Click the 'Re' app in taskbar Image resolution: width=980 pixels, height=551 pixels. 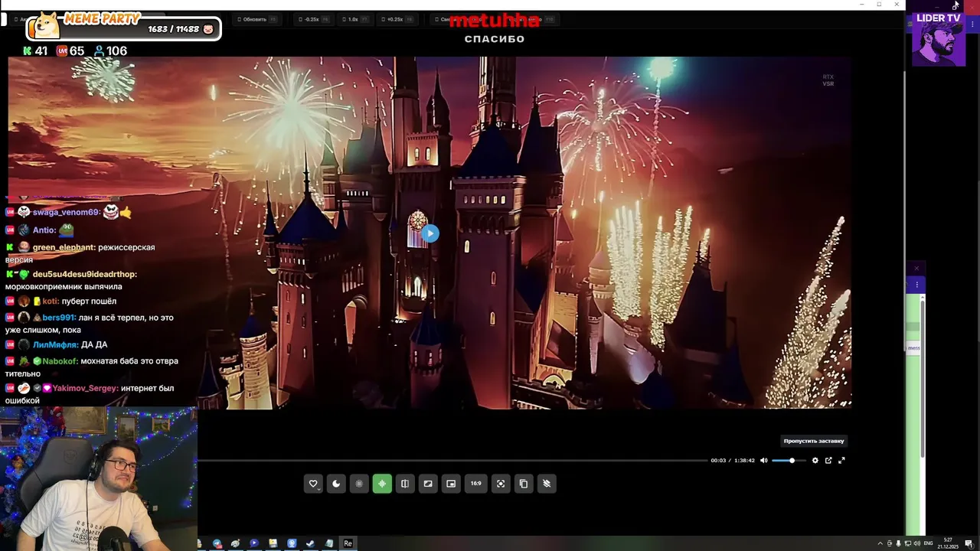click(348, 543)
